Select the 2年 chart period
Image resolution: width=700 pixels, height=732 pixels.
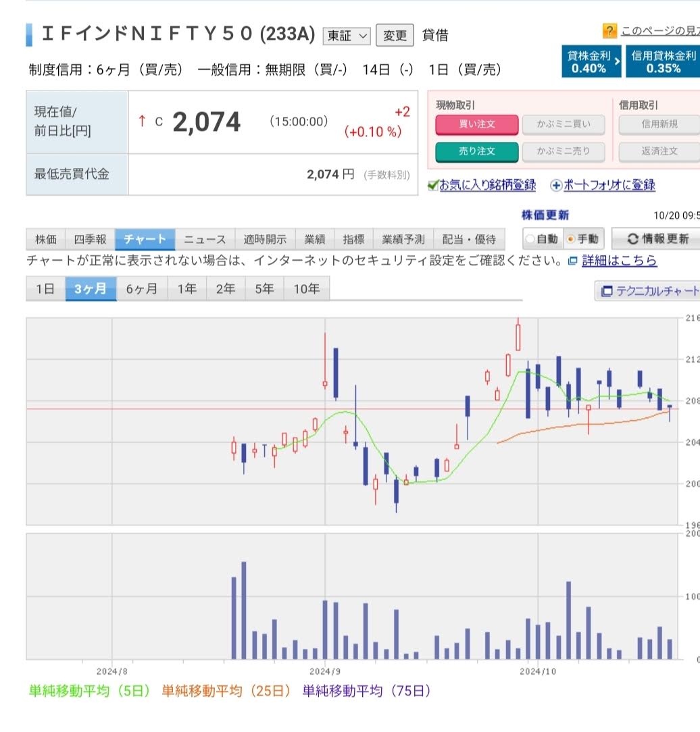click(x=226, y=289)
